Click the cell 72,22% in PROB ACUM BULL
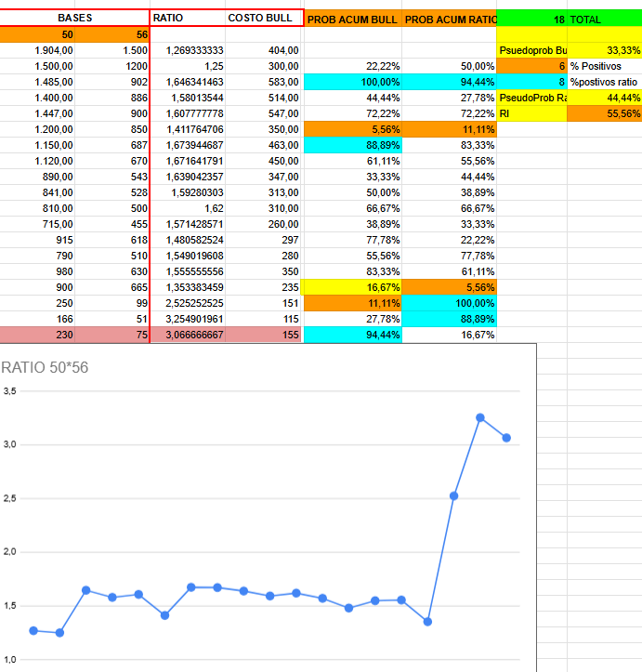 tap(353, 113)
